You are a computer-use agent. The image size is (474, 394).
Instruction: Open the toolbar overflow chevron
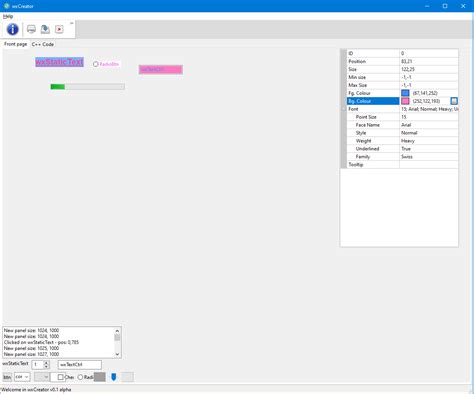click(x=71, y=23)
